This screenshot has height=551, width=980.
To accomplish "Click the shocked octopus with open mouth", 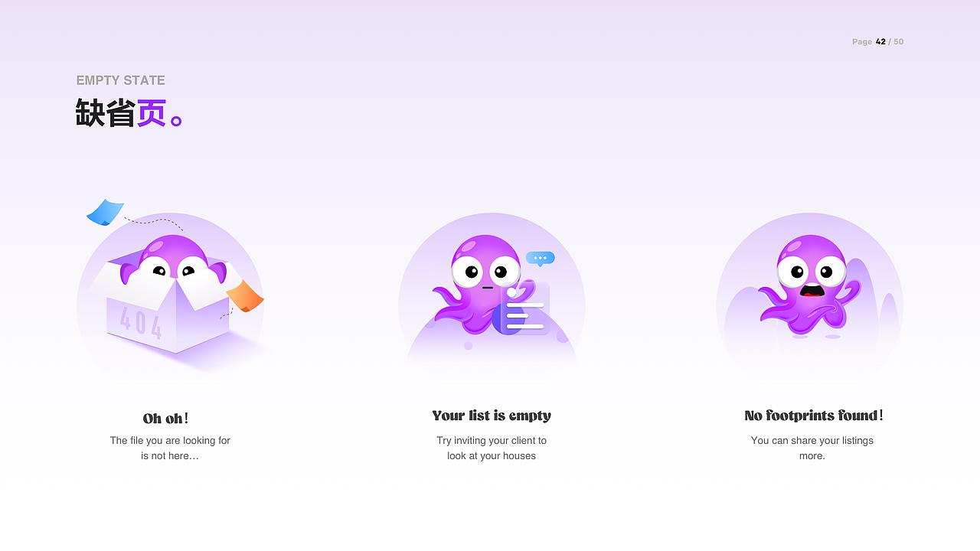I will 808,284.
